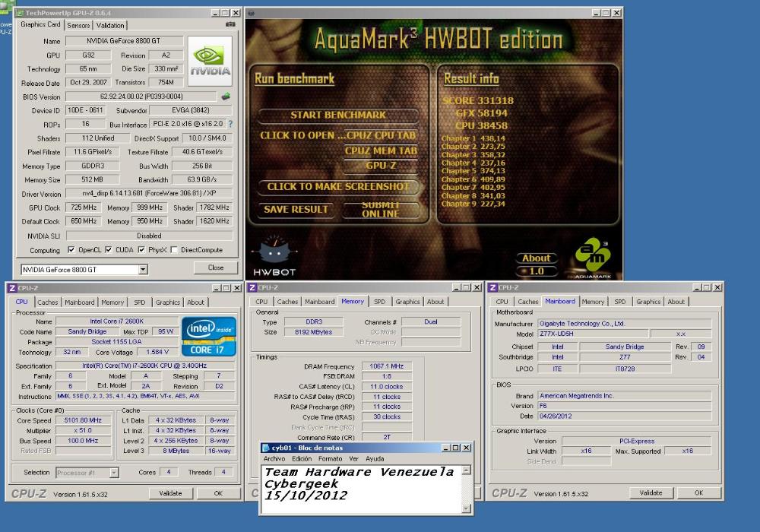
Task: Open the Processor selection dropdown in CPU-Z
Action: [x=114, y=473]
